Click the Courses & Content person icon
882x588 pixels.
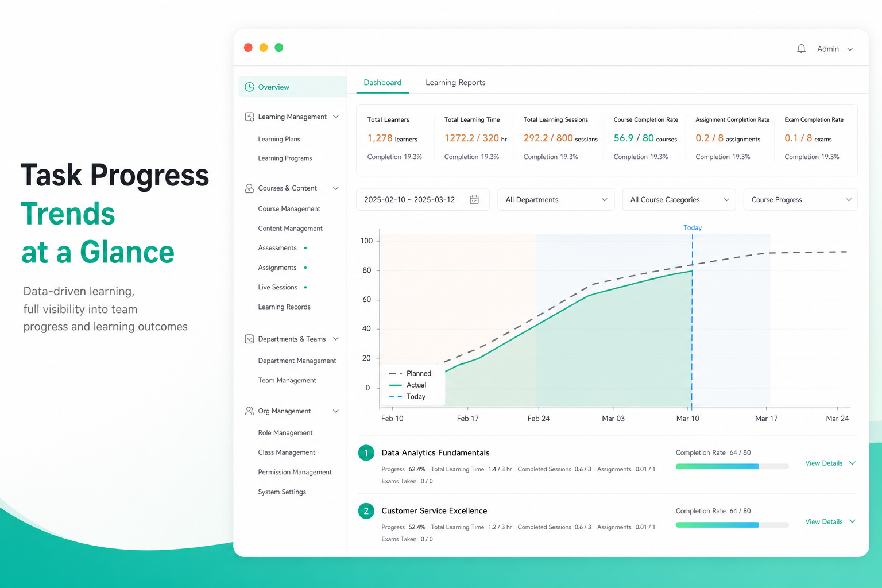(249, 188)
